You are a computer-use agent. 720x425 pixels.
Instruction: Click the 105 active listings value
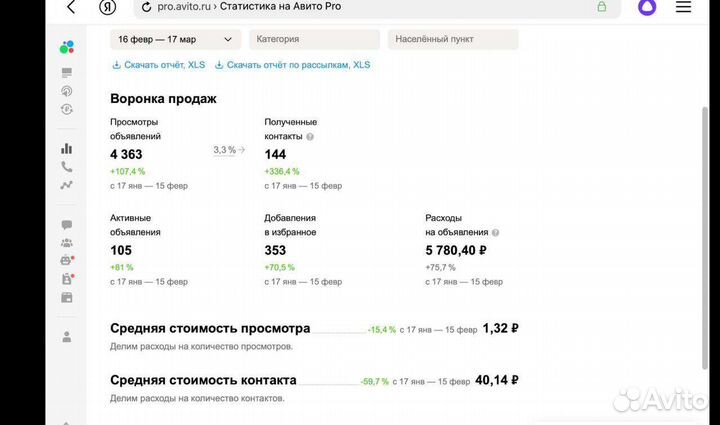tap(121, 251)
